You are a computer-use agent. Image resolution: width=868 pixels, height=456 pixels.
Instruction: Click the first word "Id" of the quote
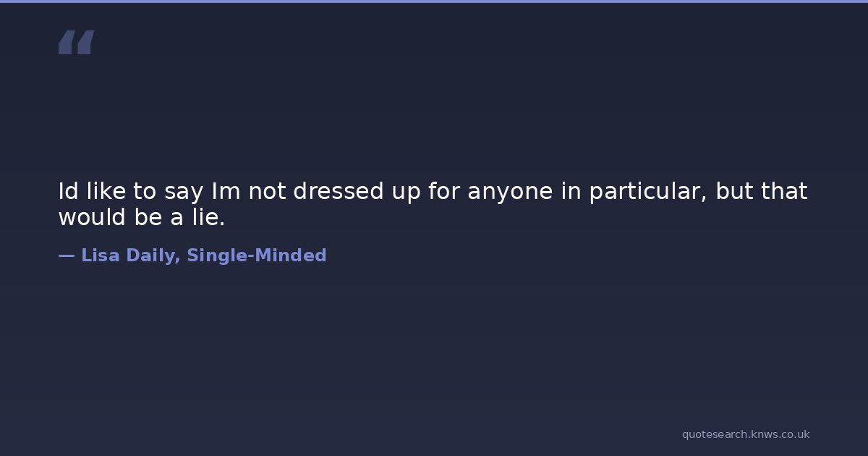point(68,192)
